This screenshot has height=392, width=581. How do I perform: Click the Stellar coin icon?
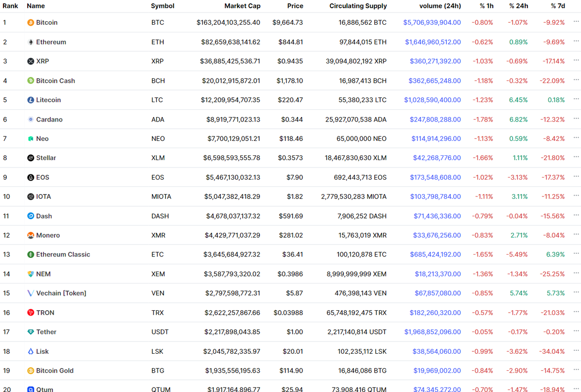[x=31, y=158]
